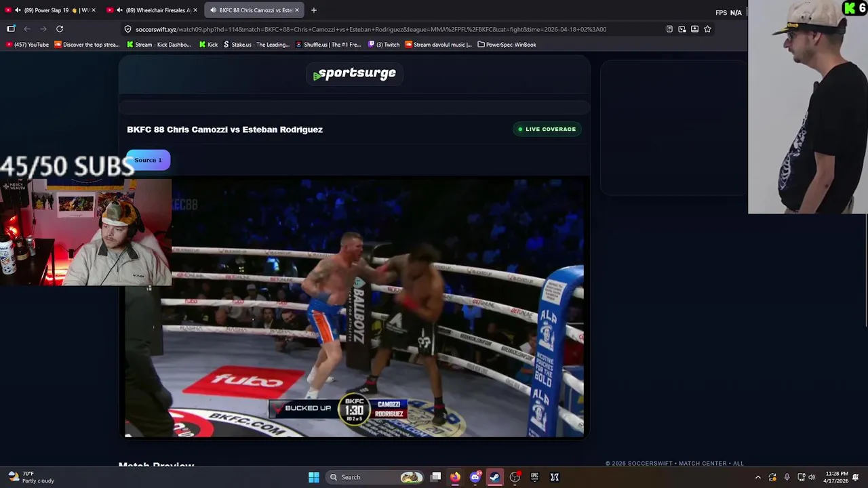Open the YouTube bookmark
The image size is (868, 488).
27,45
